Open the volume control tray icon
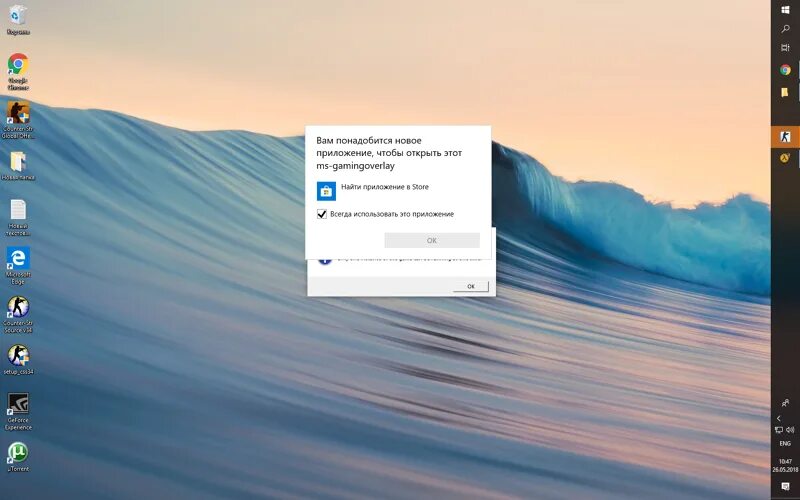Screen dimensions: 800x500 pyautogui.click(x=790, y=430)
